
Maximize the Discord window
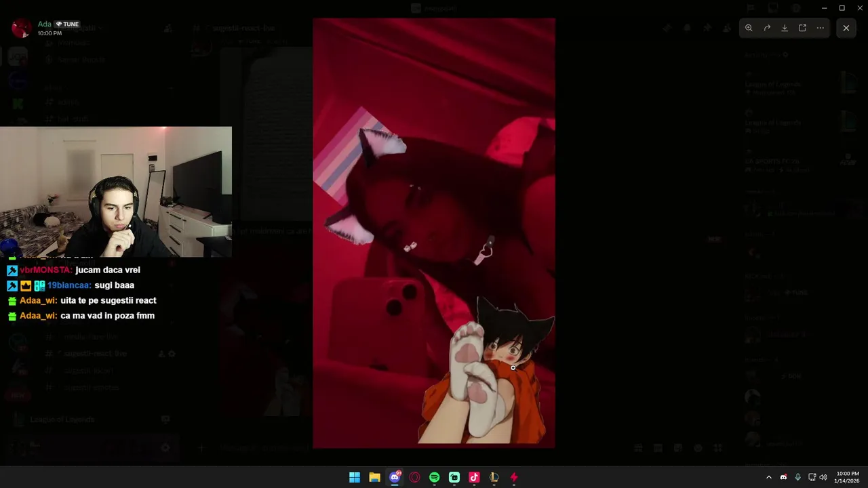[x=842, y=8]
